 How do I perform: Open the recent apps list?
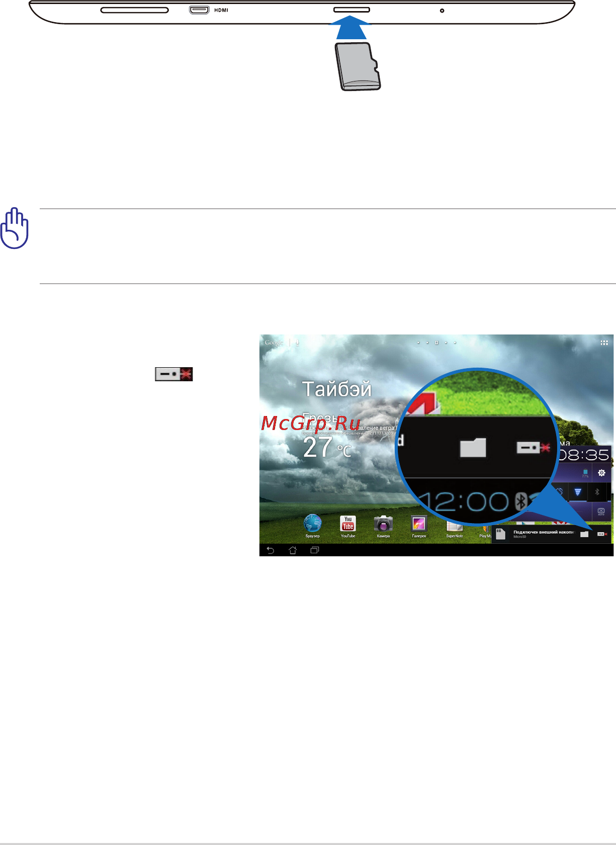(x=315, y=550)
